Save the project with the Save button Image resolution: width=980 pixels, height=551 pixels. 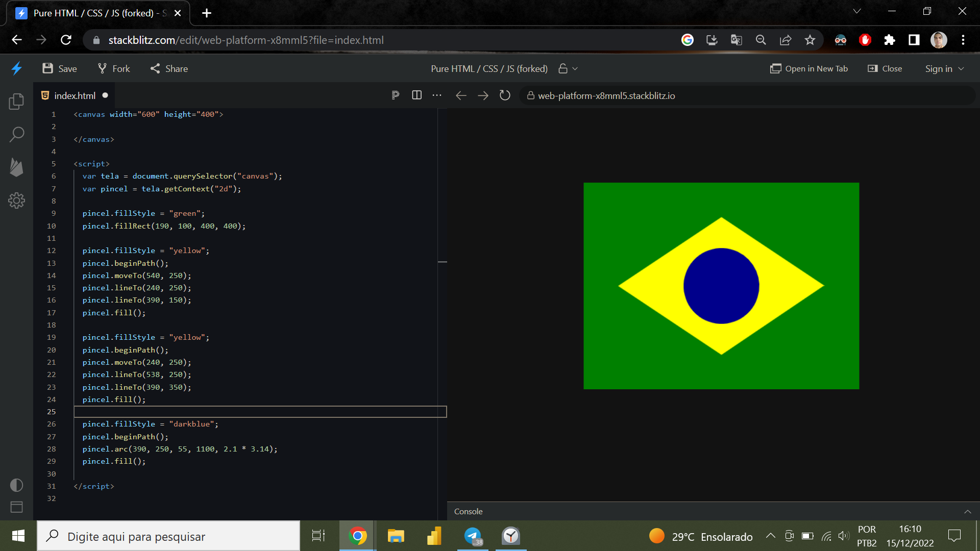(x=60, y=68)
